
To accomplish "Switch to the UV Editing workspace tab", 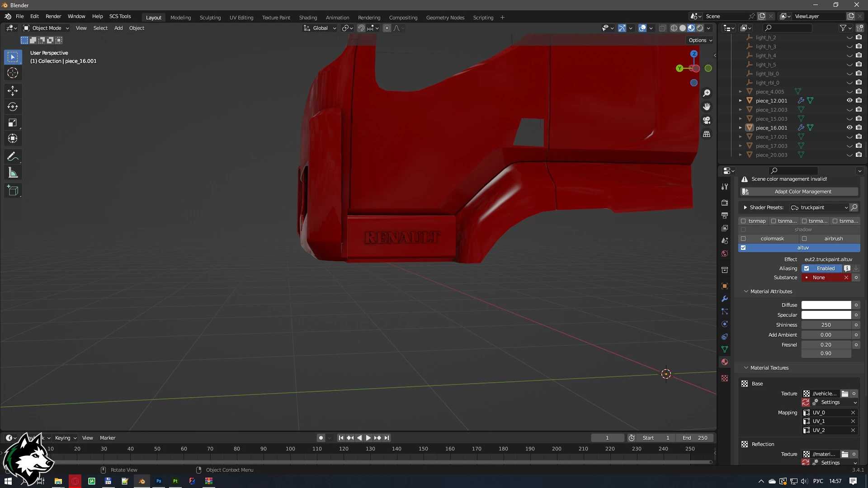I will point(241,18).
